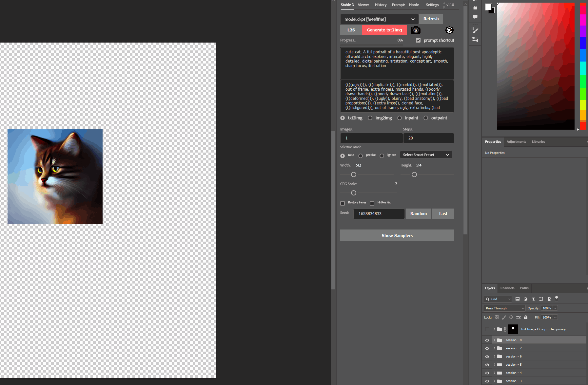Select the img2img radio button
588x385 pixels.
click(x=370, y=118)
